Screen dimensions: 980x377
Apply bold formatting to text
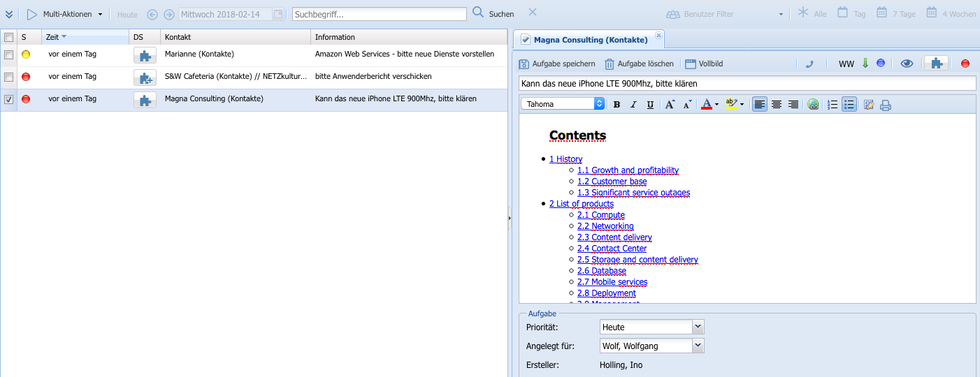[617, 105]
